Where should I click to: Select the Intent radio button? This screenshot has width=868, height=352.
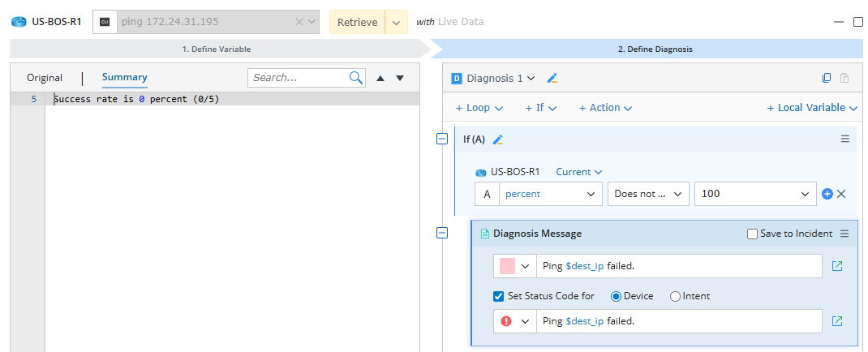pyautogui.click(x=675, y=296)
